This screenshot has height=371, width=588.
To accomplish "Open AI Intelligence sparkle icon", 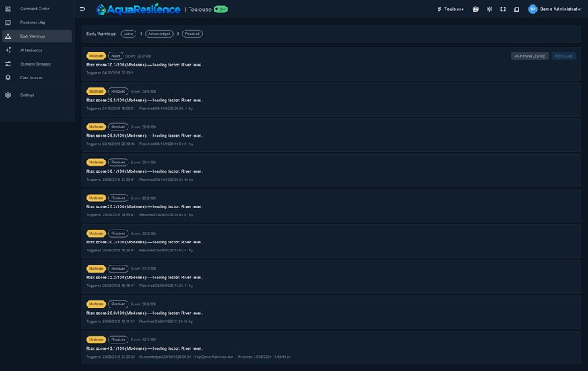I will tap(8, 50).
